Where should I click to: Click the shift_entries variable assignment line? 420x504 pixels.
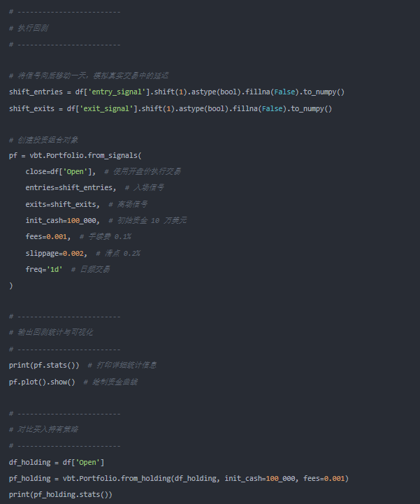click(177, 92)
